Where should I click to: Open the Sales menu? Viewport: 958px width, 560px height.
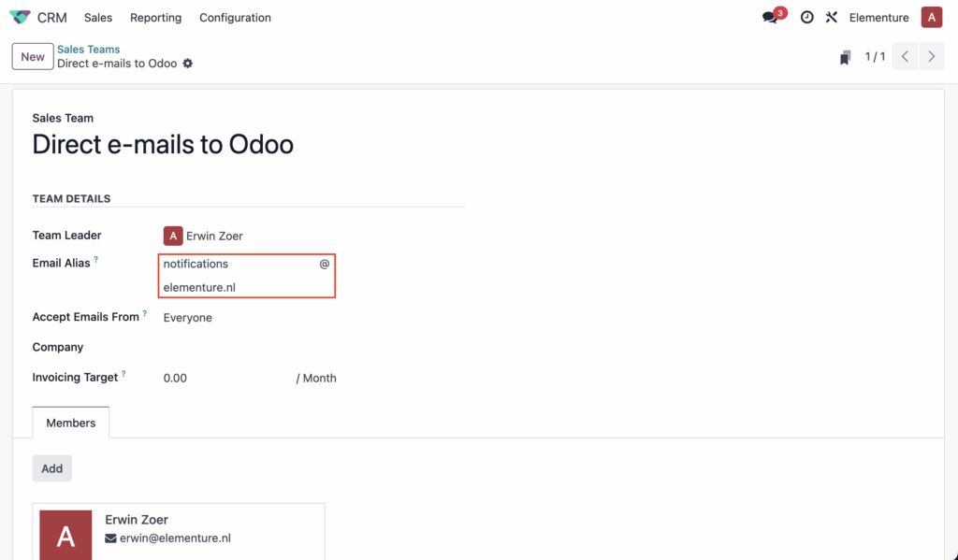point(98,18)
